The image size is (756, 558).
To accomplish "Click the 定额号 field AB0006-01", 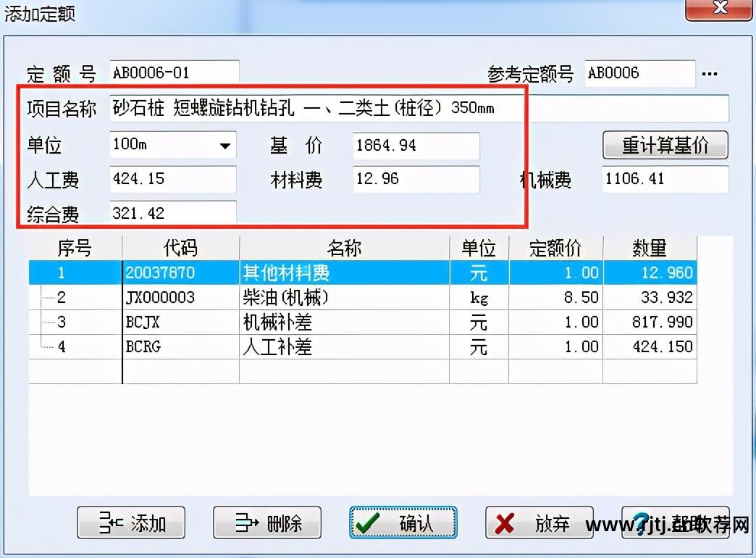I will coord(175,73).
